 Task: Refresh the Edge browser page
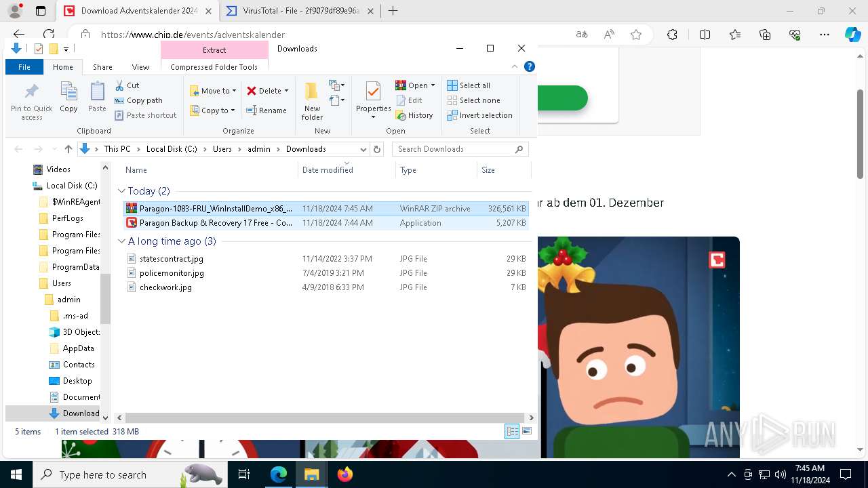[x=49, y=35]
